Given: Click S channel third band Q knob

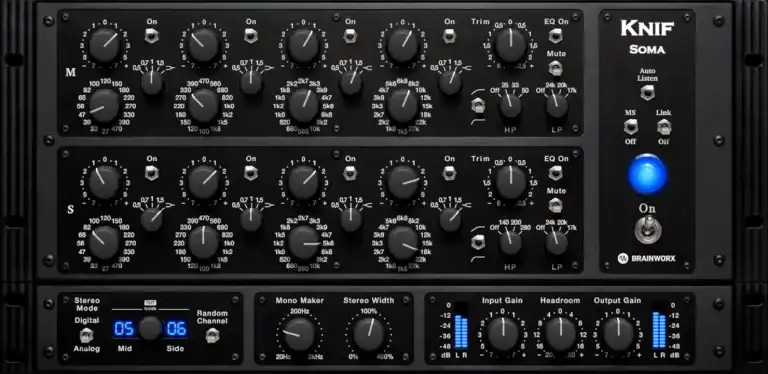Looking at the screenshot, I should [x=351, y=220].
